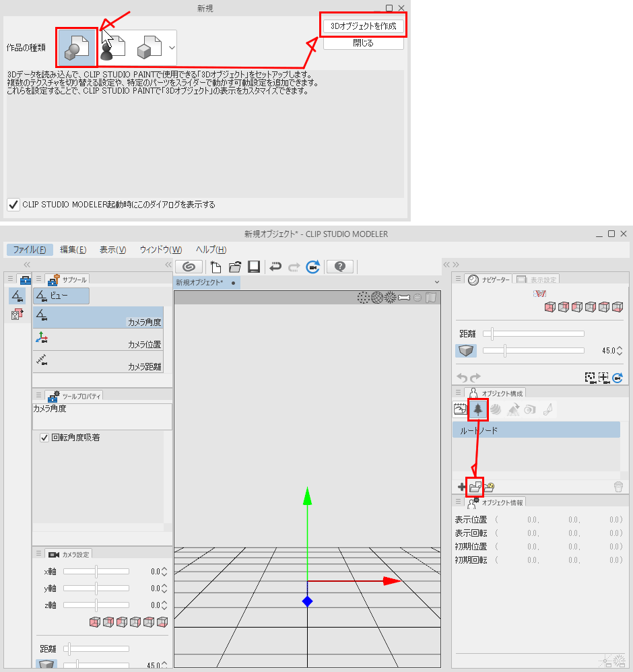This screenshot has height=672, width=633.
Task: Uncheck the startup dialog display checkbox
Action: (x=12, y=205)
